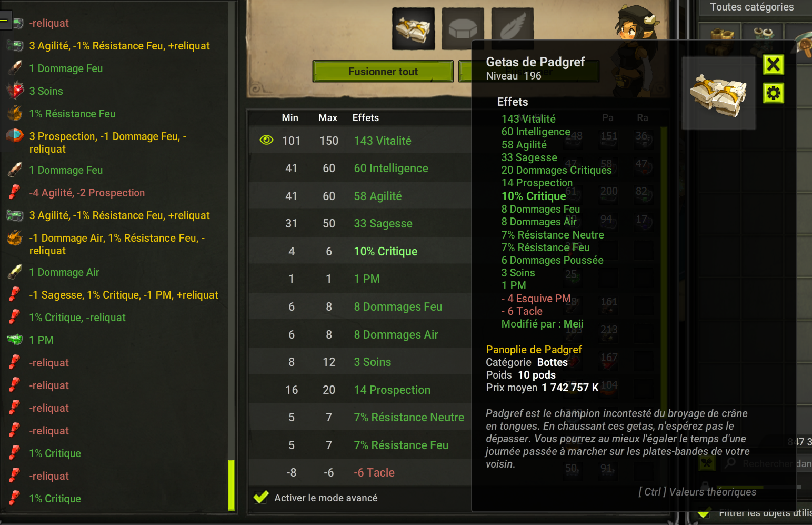Select the empty rune slot icon
The height and width of the screenshot is (525, 812).
463,28
